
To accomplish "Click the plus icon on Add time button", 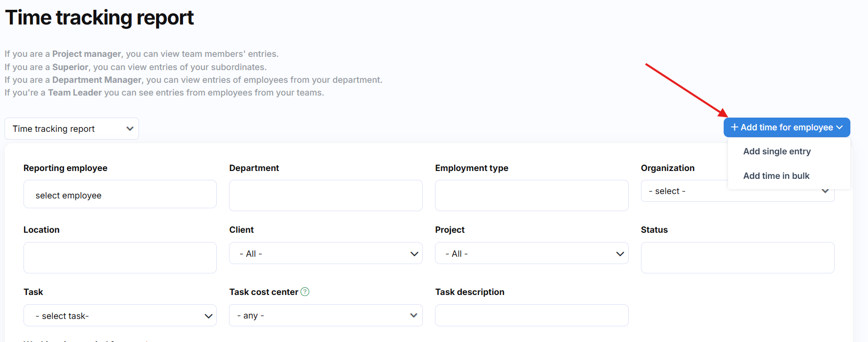I will 734,127.
